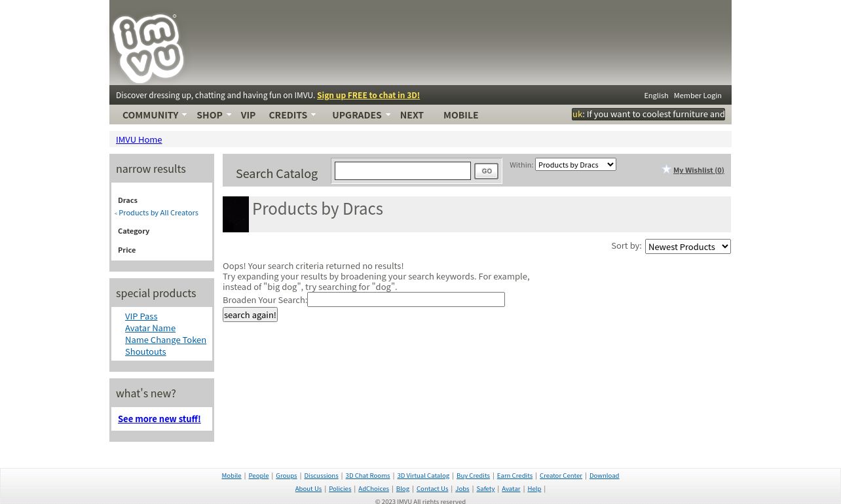Open the People footer link

pyautogui.click(x=258, y=476)
